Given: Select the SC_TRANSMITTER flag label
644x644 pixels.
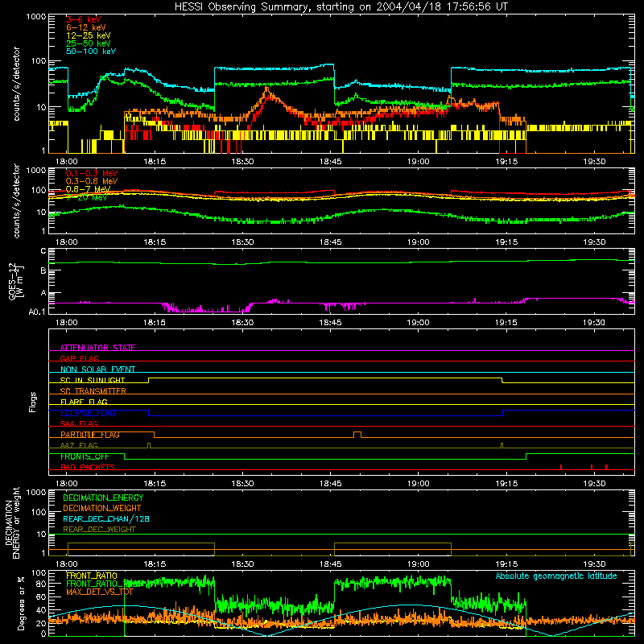Looking at the screenshot, I should [x=93, y=391].
